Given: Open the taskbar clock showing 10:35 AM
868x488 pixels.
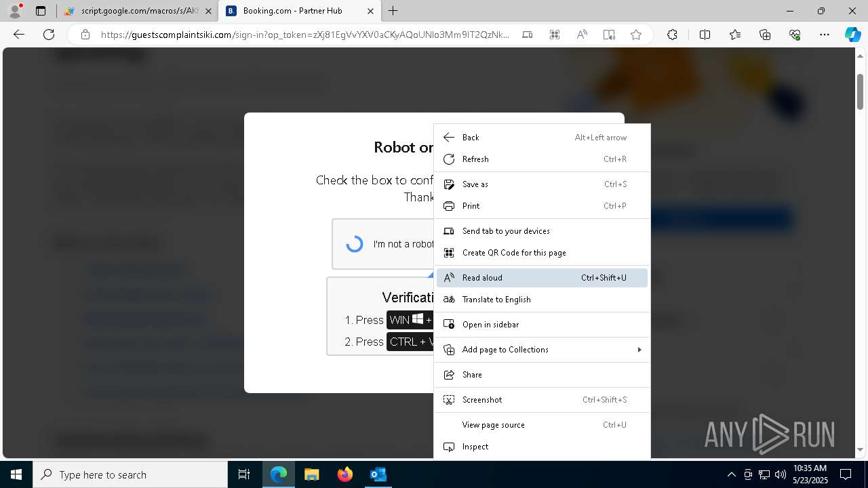Looking at the screenshot, I should (x=810, y=474).
